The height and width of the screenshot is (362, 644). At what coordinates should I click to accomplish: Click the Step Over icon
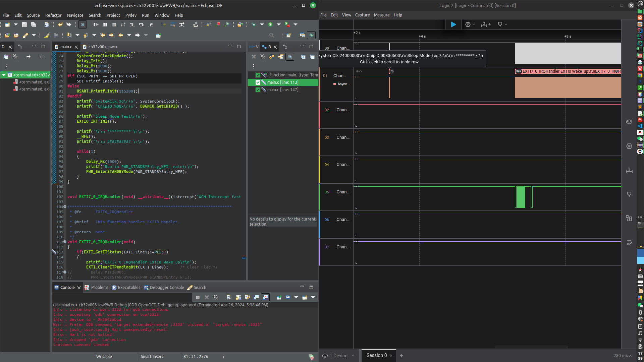tap(141, 24)
